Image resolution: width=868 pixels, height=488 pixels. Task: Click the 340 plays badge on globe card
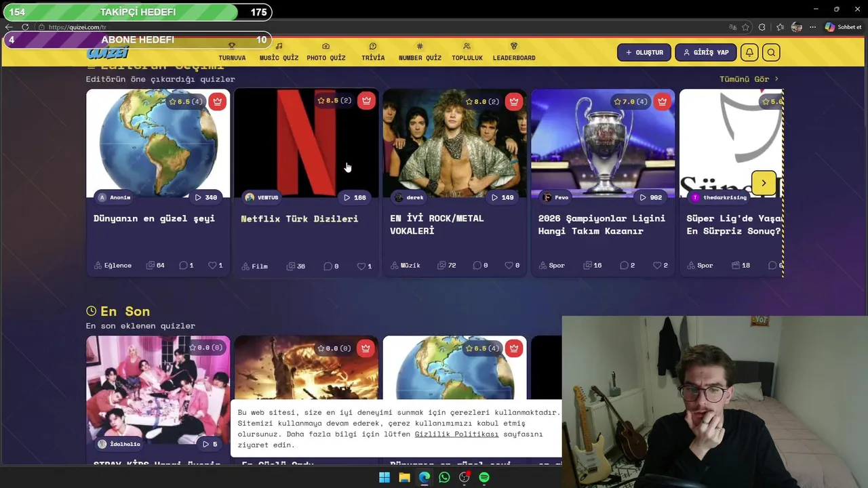tap(205, 197)
